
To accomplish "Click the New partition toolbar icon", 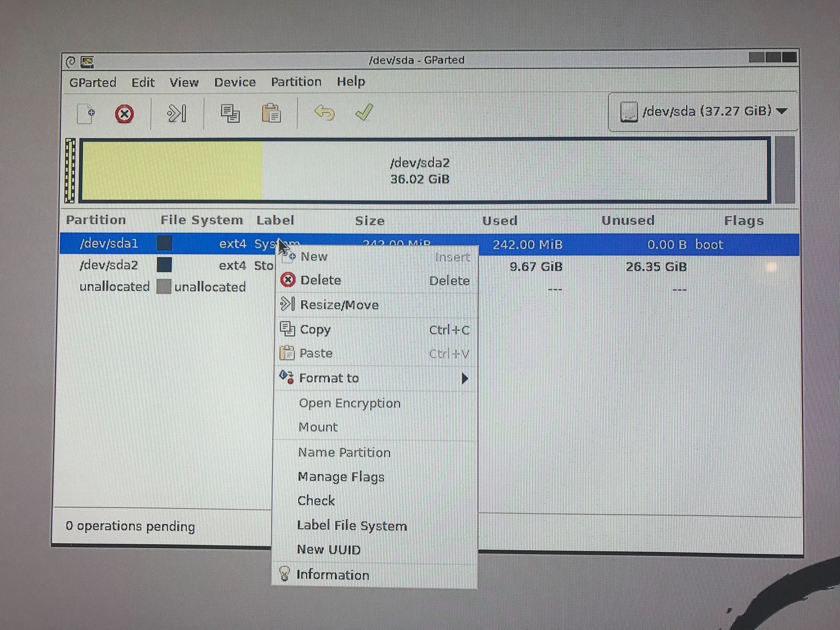I will pos(86,113).
